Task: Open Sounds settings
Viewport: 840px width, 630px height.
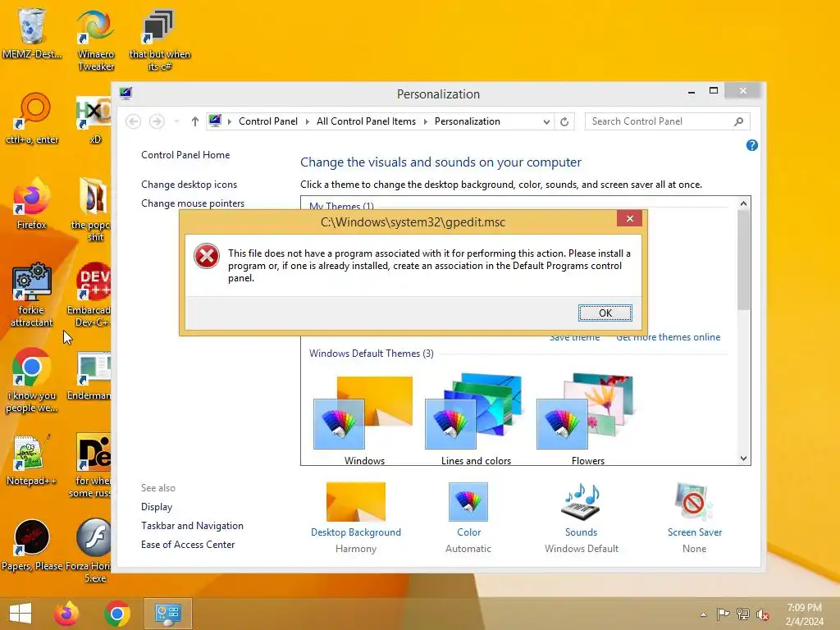Action: (x=582, y=518)
